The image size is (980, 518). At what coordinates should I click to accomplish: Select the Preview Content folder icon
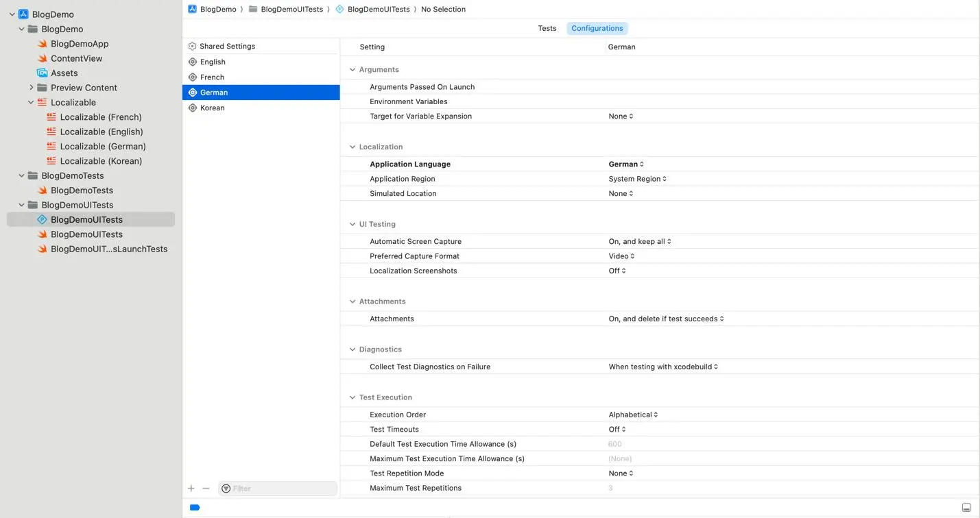click(42, 88)
